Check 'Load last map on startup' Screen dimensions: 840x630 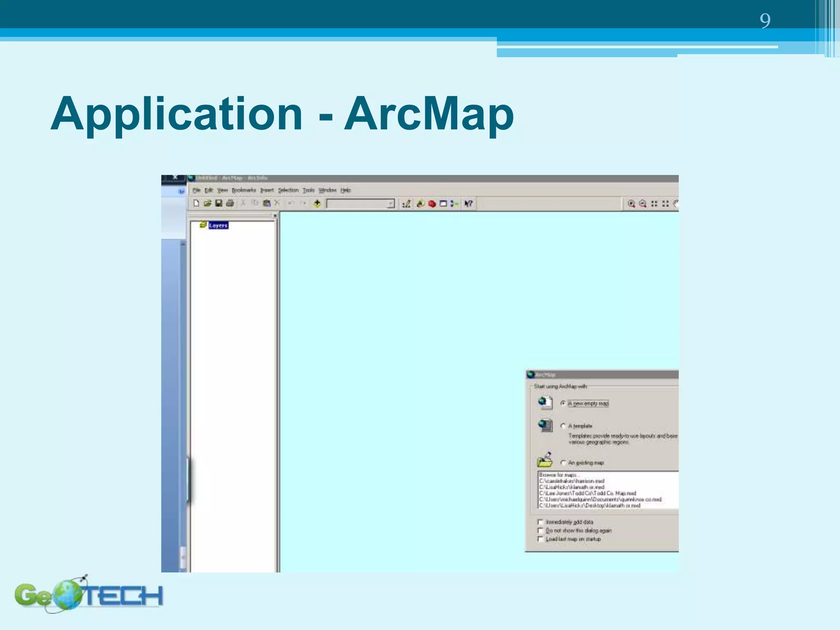coord(540,539)
